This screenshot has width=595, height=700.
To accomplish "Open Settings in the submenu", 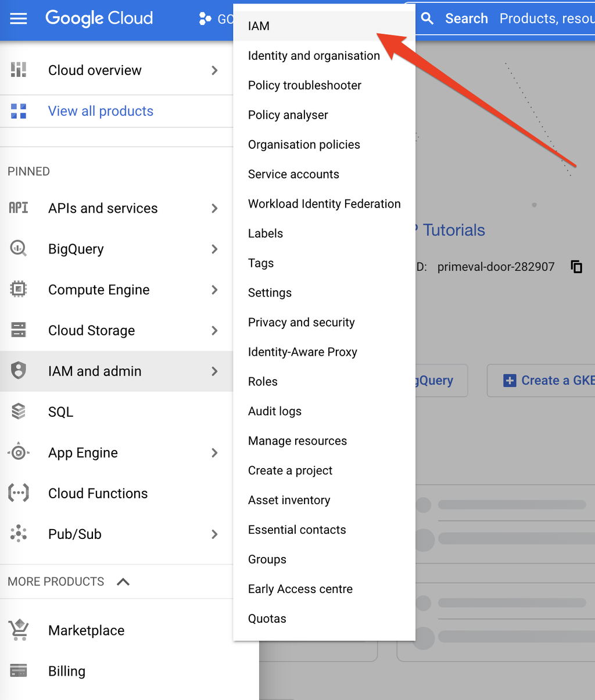I will point(324,293).
